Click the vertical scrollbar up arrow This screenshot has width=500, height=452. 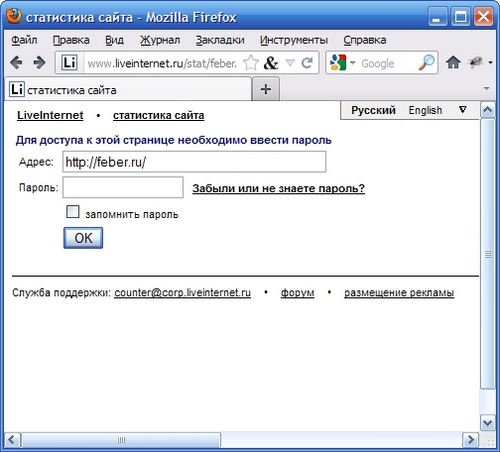coord(488,110)
